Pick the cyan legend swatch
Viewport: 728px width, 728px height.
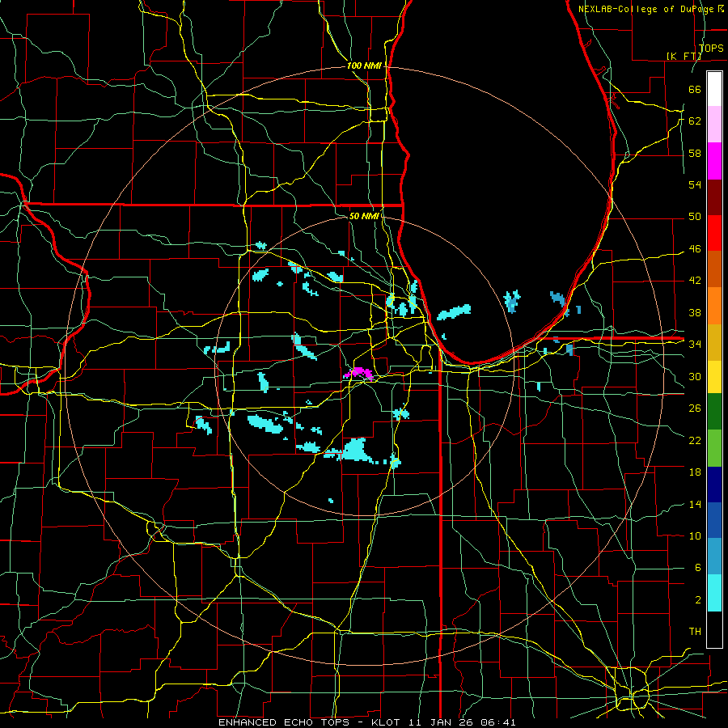pyautogui.click(x=714, y=593)
